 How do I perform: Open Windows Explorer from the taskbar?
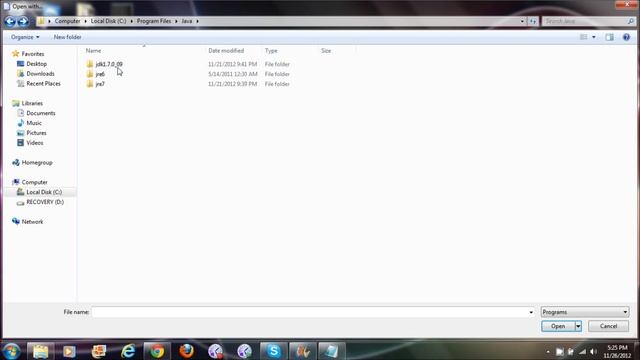(40, 351)
